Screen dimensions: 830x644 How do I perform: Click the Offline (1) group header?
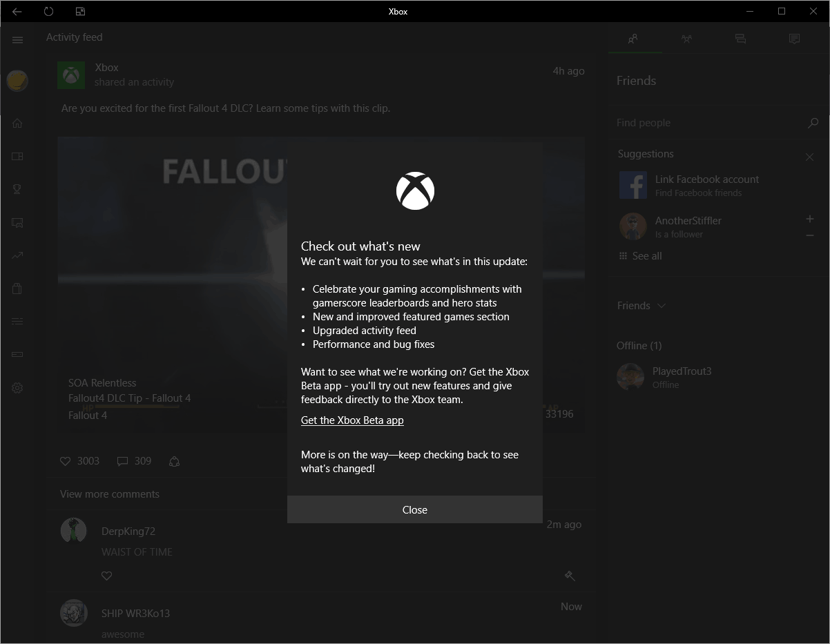tap(639, 346)
